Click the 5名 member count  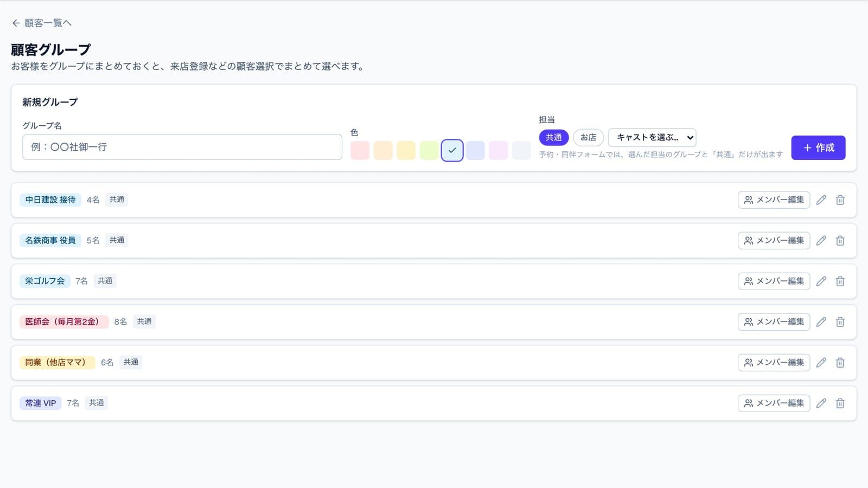point(93,241)
